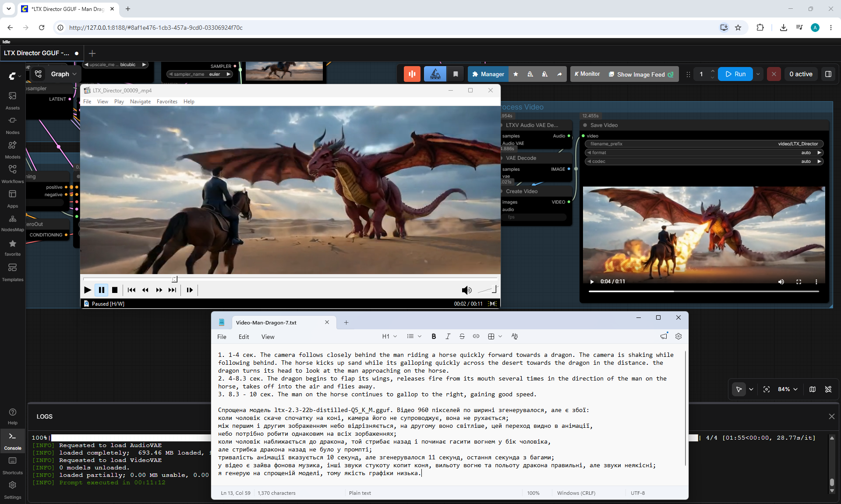The image size is (841, 504).
Task: Click the orange audio bars icon in toolbar
Action: pyautogui.click(x=412, y=74)
